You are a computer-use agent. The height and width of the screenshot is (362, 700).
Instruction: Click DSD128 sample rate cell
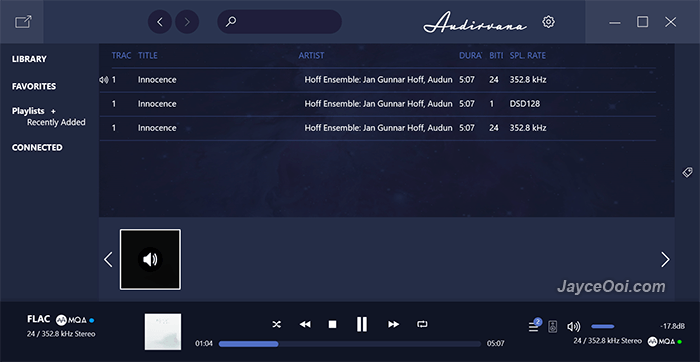coord(525,104)
